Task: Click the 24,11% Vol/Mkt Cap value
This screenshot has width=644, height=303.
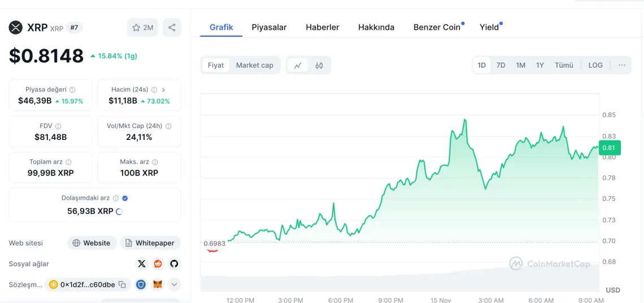Action: [139, 137]
